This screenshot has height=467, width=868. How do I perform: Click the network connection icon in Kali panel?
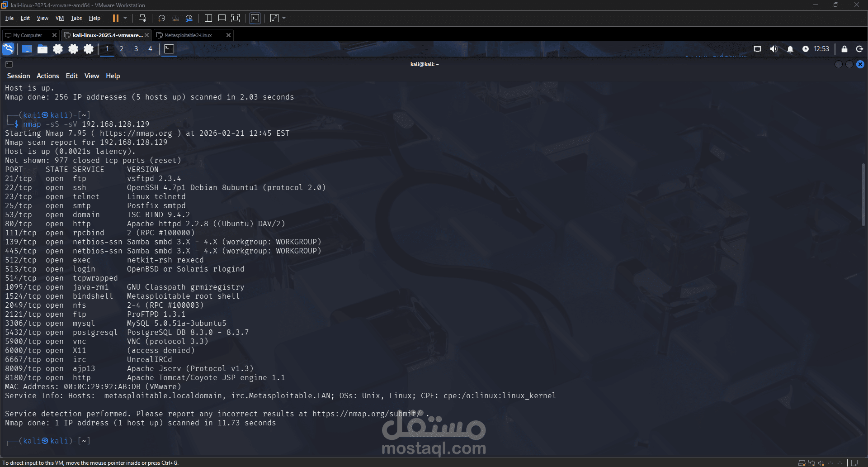[758, 49]
